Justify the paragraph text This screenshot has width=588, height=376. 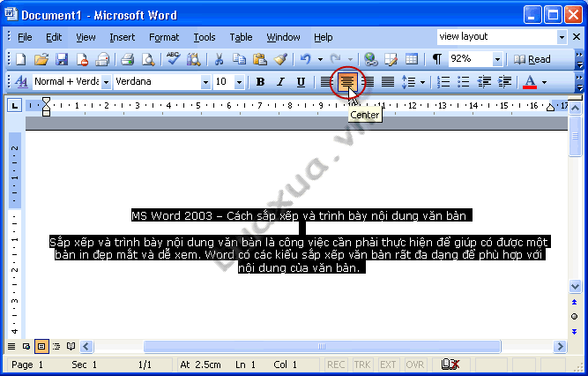(387, 81)
